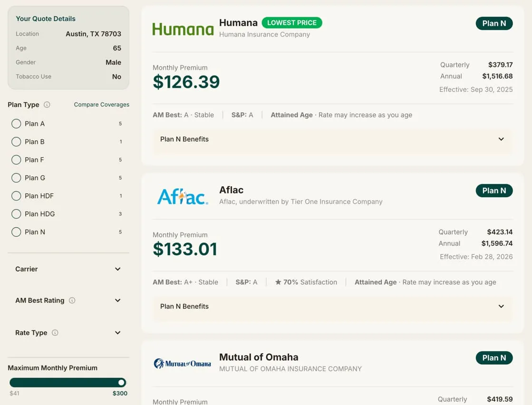This screenshot has height=405, width=532.
Task: Click the $423.14 quarterly amount
Action: (x=500, y=231)
